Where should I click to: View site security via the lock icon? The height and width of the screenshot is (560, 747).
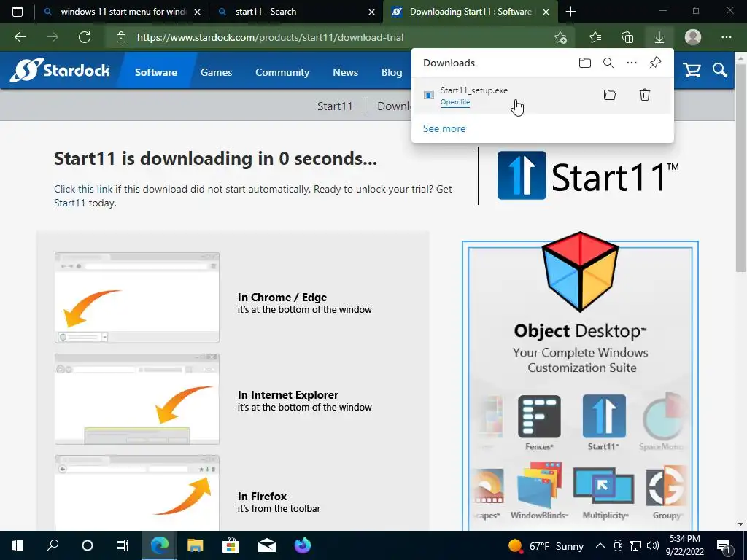pos(121,37)
